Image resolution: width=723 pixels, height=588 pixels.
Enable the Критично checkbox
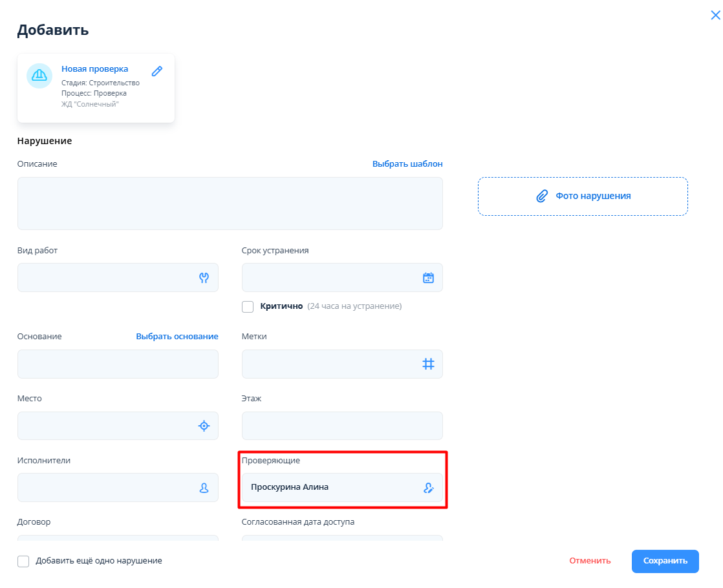[x=248, y=307]
